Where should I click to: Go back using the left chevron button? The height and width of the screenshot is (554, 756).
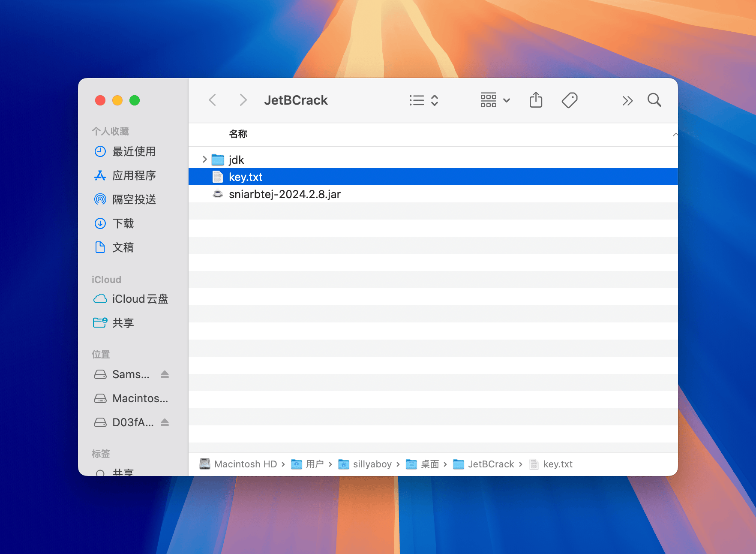point(212,100)
